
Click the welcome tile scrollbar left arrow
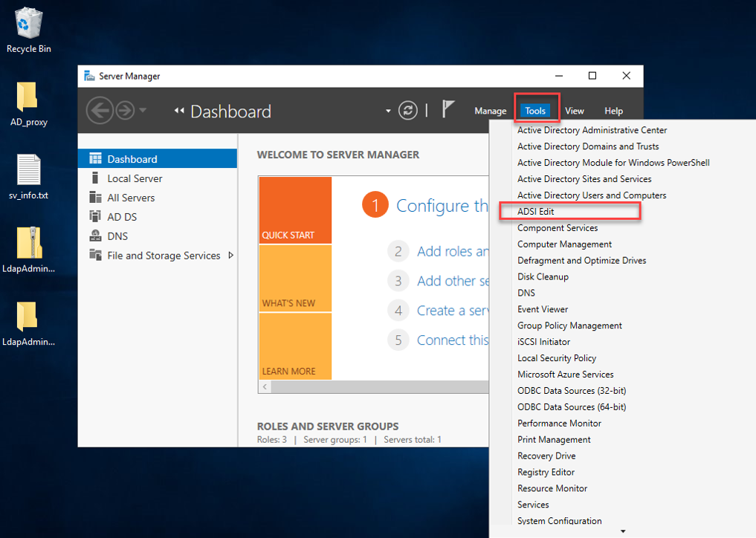[265, 386]
